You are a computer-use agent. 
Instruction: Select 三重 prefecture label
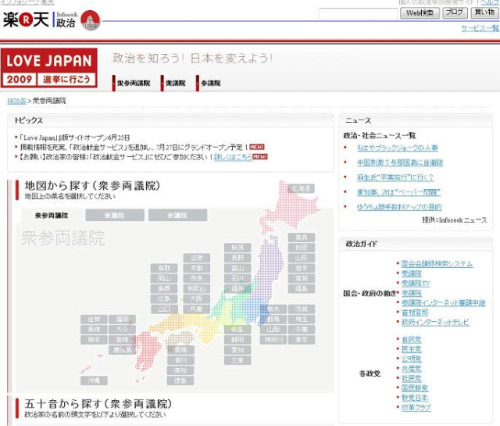tap(237, 360)
